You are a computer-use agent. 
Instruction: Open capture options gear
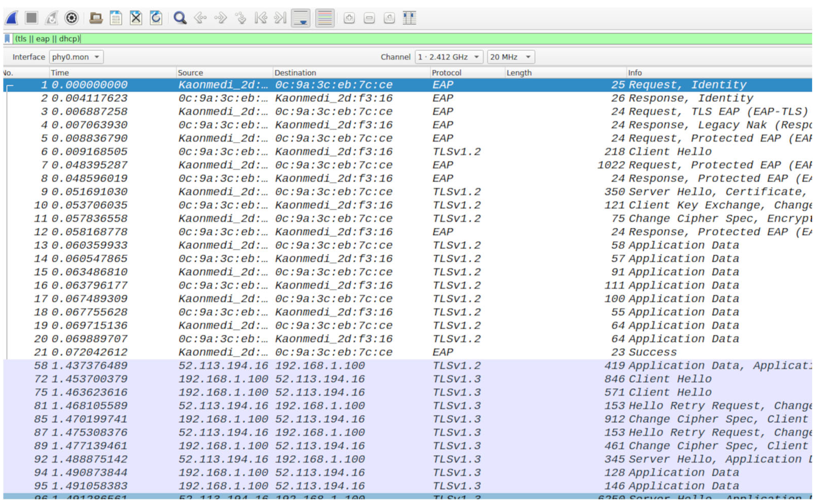71,18
